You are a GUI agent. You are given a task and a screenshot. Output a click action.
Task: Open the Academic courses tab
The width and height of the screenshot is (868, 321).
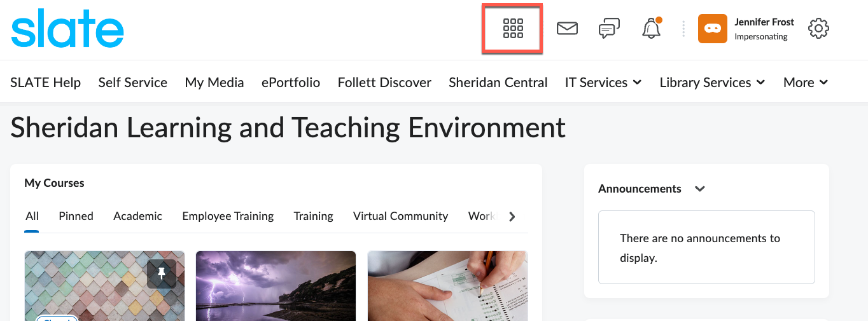click(x=137, y=216)
